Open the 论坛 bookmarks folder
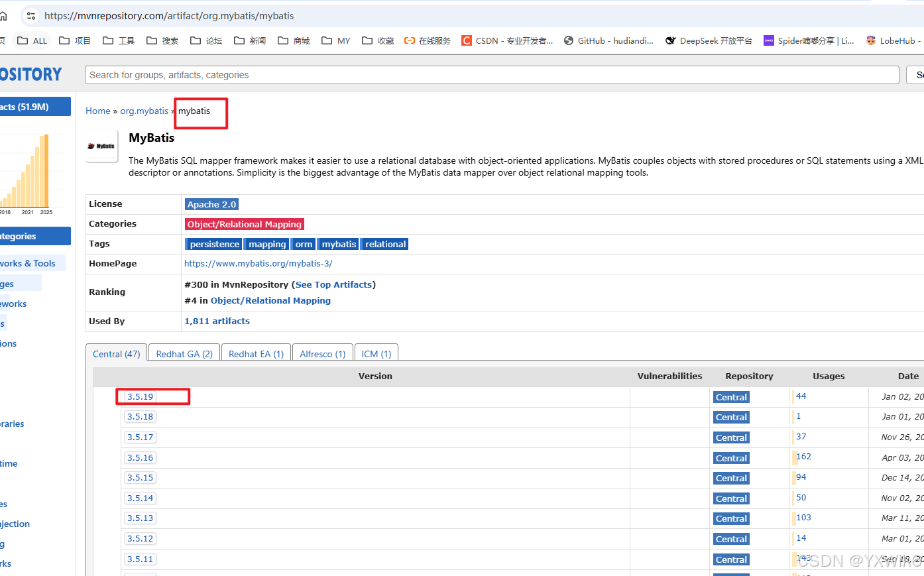This screenshot has height=576, width=924. [x=206, y=40]
